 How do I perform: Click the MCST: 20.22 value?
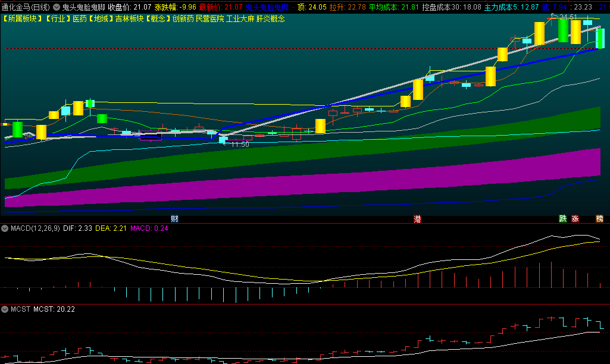(54, 309)
